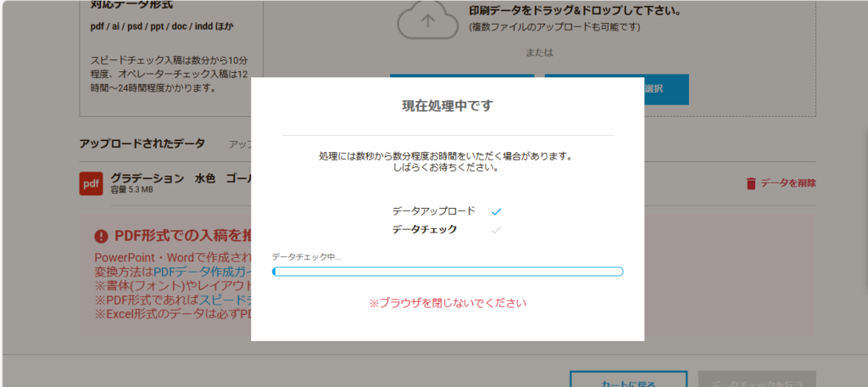The height and width of the screenshot is (387, 868).
Task: Click the アップロードされたデータ heading
Action: pyautogui.click(x=142, y=143)
